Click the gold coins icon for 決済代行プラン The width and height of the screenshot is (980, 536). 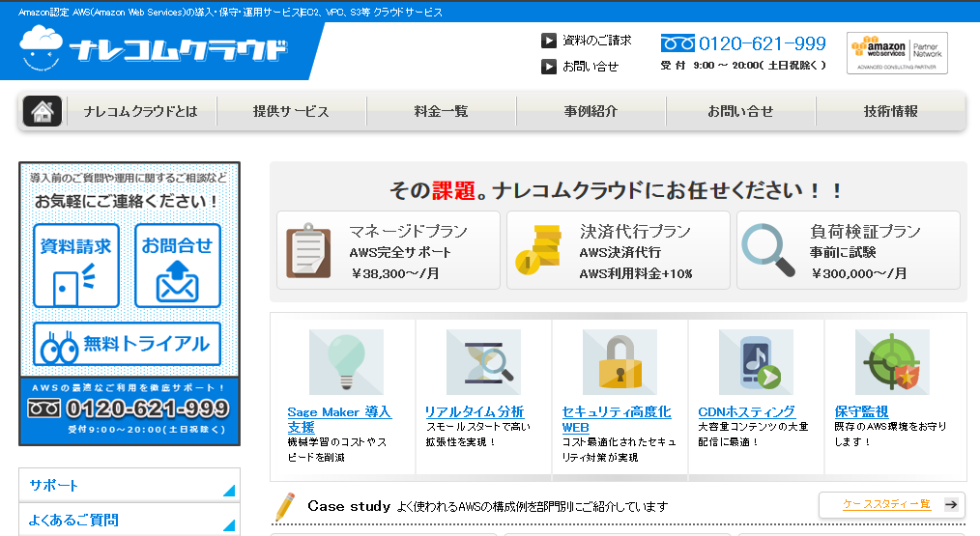tap(537, 250)
